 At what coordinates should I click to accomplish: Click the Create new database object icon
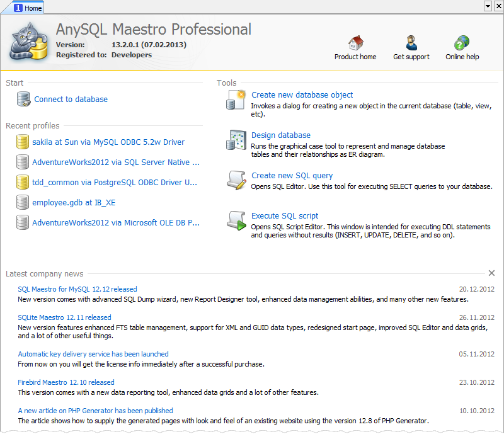236,100
